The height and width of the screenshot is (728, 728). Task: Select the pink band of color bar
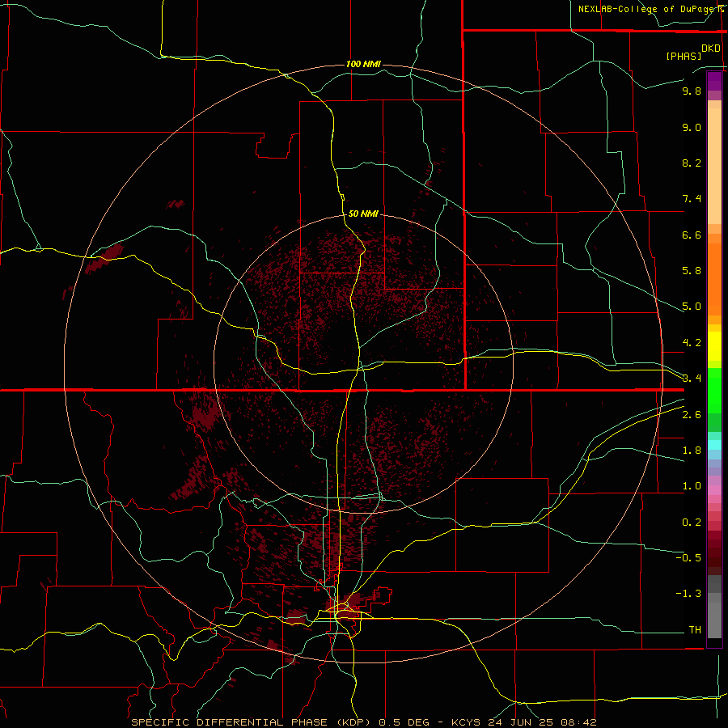tap(714, 490)
